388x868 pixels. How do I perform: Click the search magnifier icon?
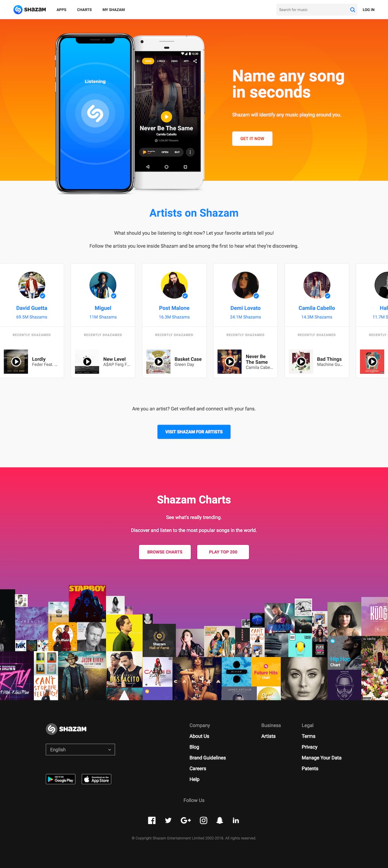pyautogui.click(x=352, y=10)
